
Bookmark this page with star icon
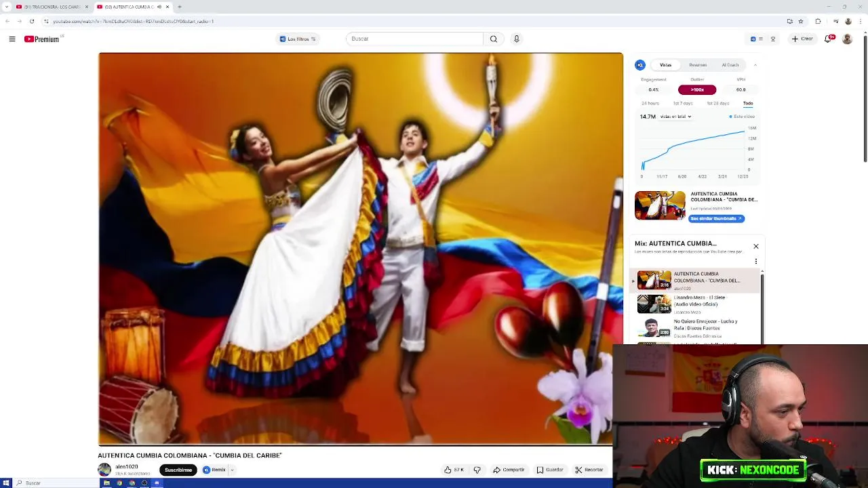point(801,21)
